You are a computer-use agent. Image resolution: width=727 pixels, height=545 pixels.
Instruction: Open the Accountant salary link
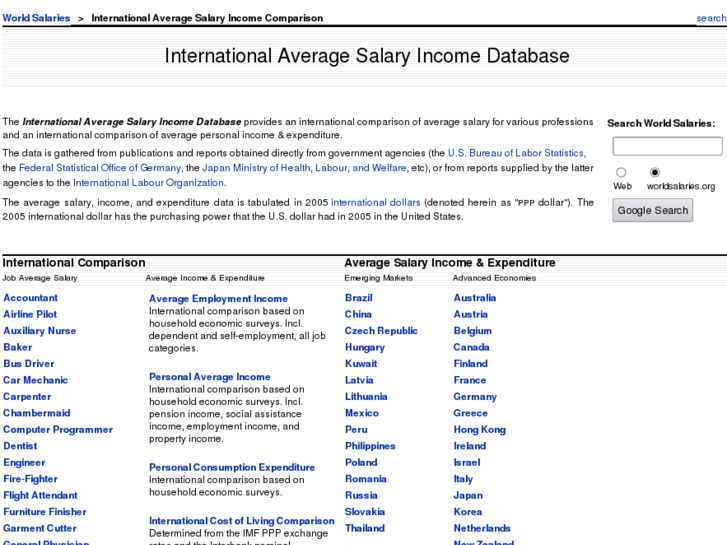point(31,298)
